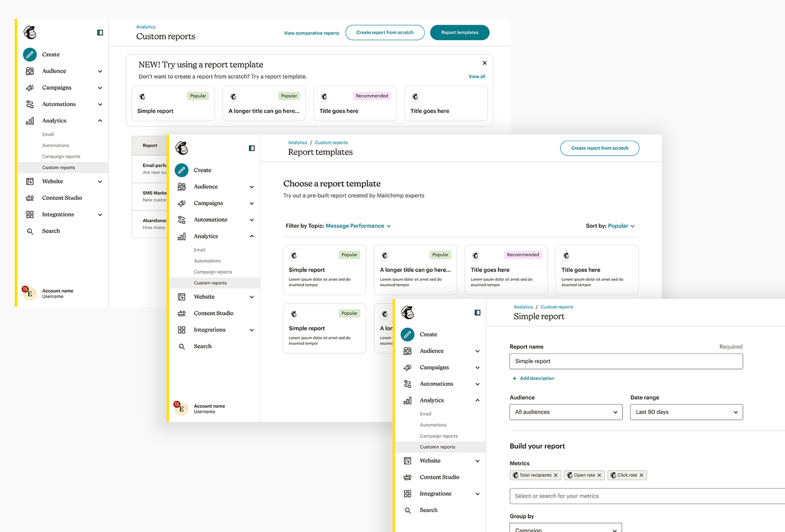The image size is (785, 532).
Task: Open the Last 90 days date range dropdown
Action: tap(686, 412)
